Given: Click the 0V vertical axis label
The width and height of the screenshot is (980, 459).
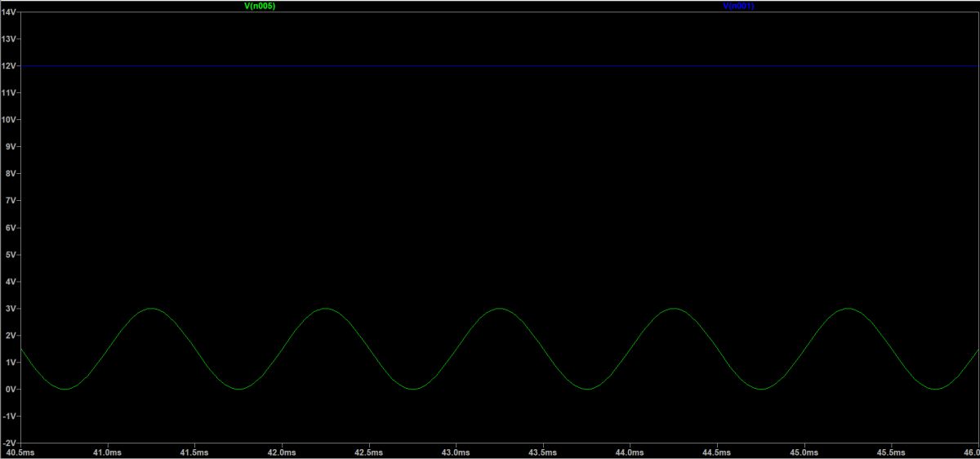Looking at the screenshot, I should (10, 389).
